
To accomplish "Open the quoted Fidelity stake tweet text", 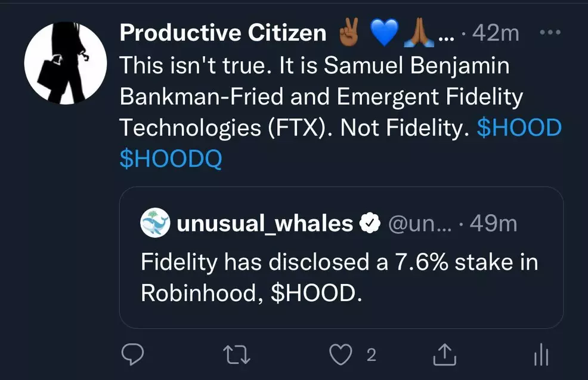I will [x=339, y=278].
